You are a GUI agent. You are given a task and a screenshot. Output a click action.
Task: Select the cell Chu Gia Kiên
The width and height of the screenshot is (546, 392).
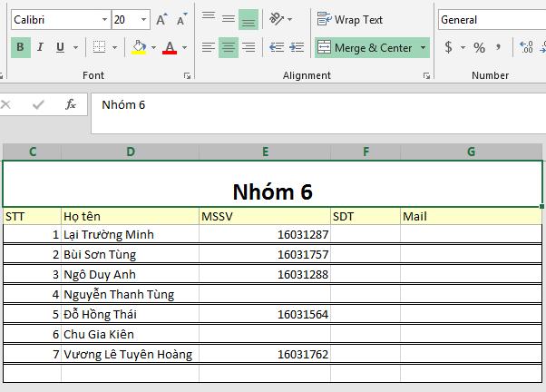(x=131, y=334)
